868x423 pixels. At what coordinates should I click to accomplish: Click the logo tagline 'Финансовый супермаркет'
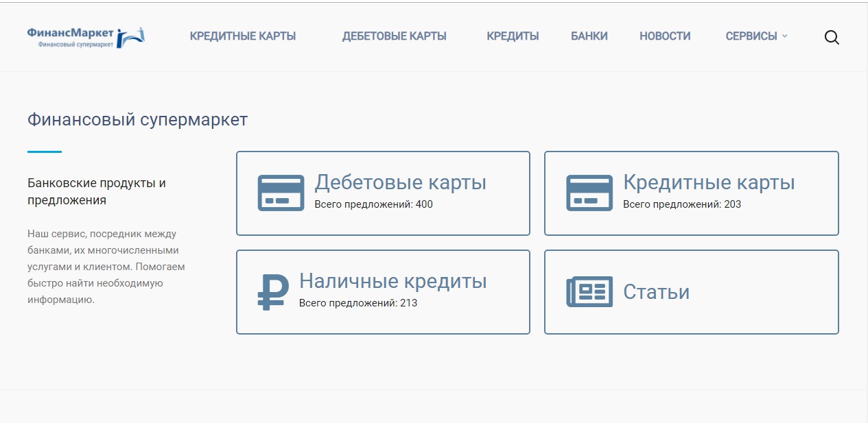(76, 44)
